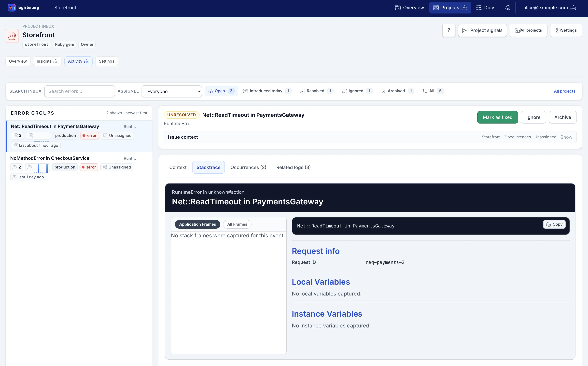Open the Assignee Everyone dropdown

pos(172,91)
